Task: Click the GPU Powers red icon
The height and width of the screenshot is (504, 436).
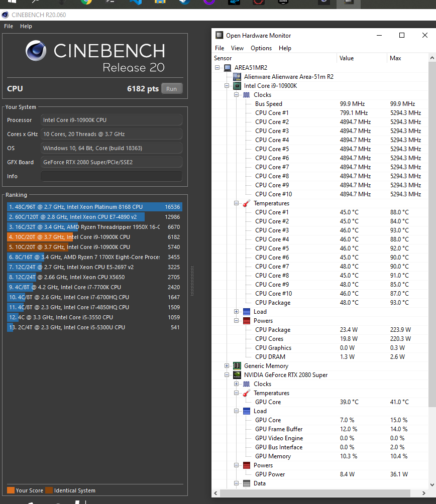Action: click(247, 465)
